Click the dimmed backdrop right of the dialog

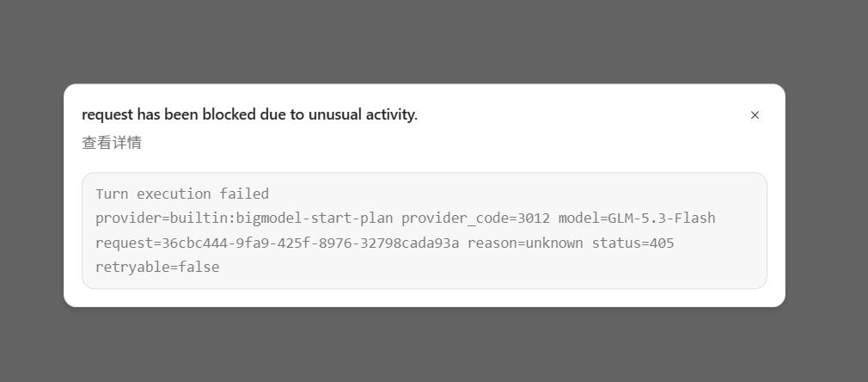pos(827,195)
